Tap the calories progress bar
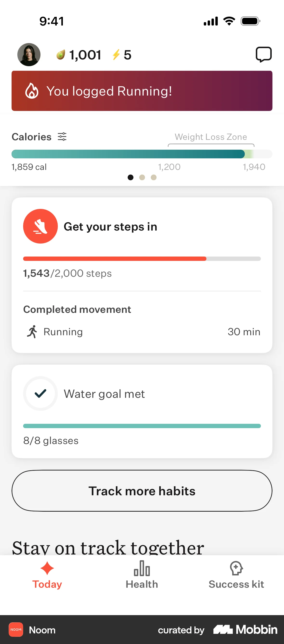Screen dimensions: 284x644 142,154
